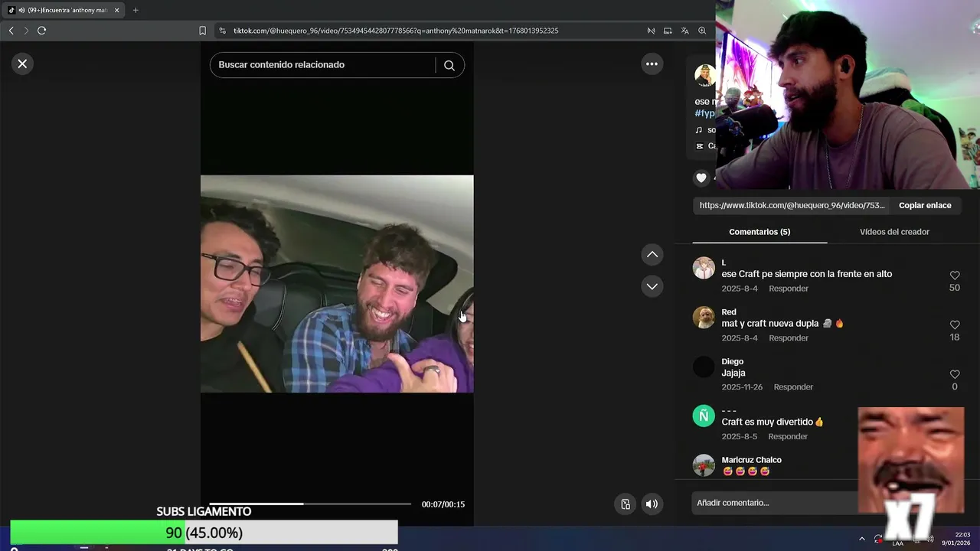Click the tiktok.com address bar URL

tap(396, 31)
